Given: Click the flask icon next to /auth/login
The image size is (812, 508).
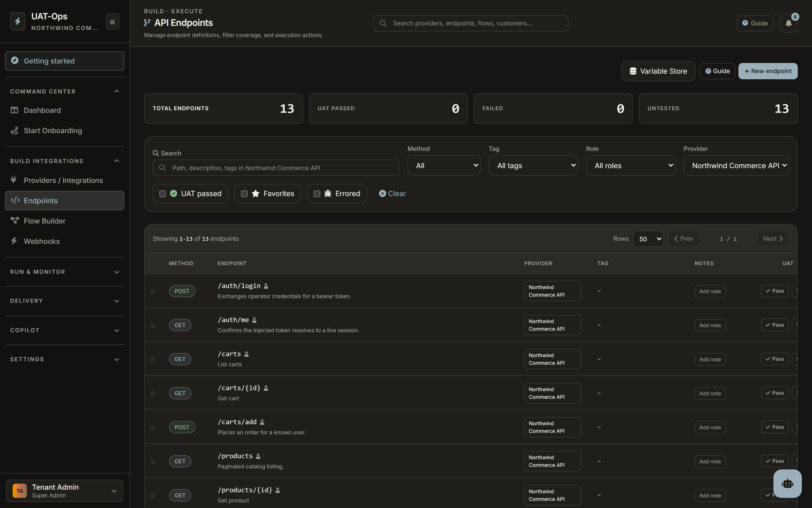Looking at the screenshot, I should [266, 286].
